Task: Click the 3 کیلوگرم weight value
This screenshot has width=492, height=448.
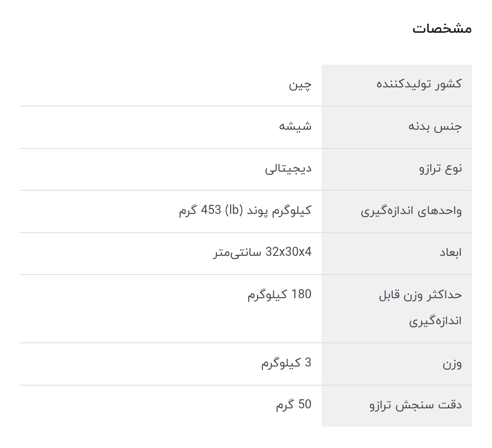Action: (x=286, y=363)
